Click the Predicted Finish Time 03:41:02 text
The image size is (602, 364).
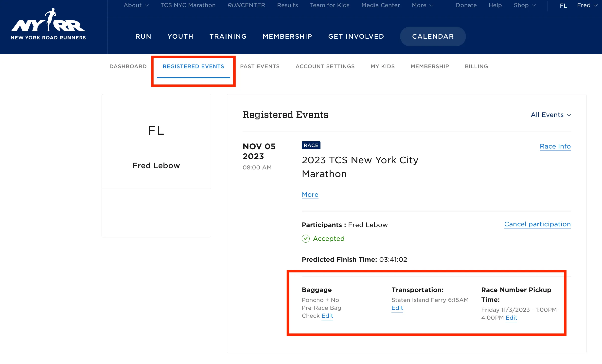coord(354,260)
